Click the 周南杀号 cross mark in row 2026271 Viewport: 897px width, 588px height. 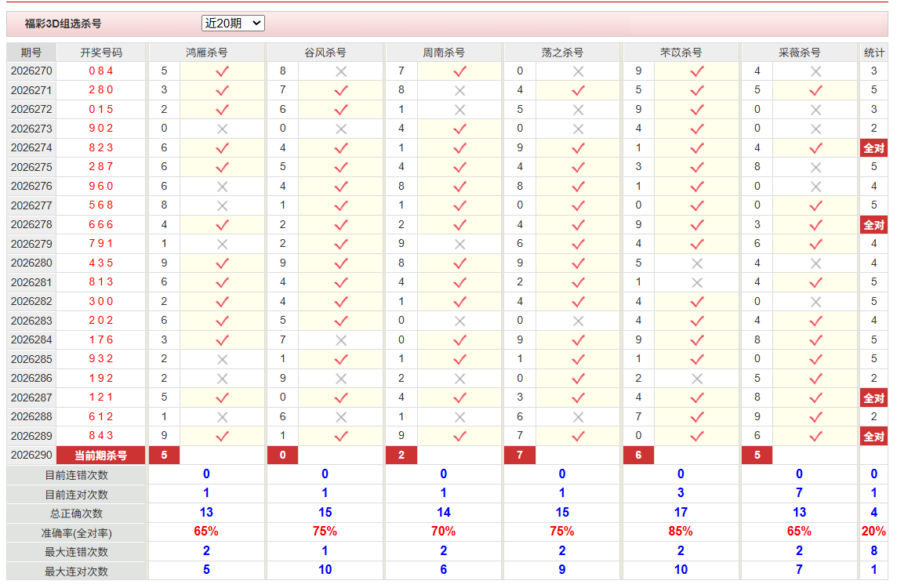point(460,90)
